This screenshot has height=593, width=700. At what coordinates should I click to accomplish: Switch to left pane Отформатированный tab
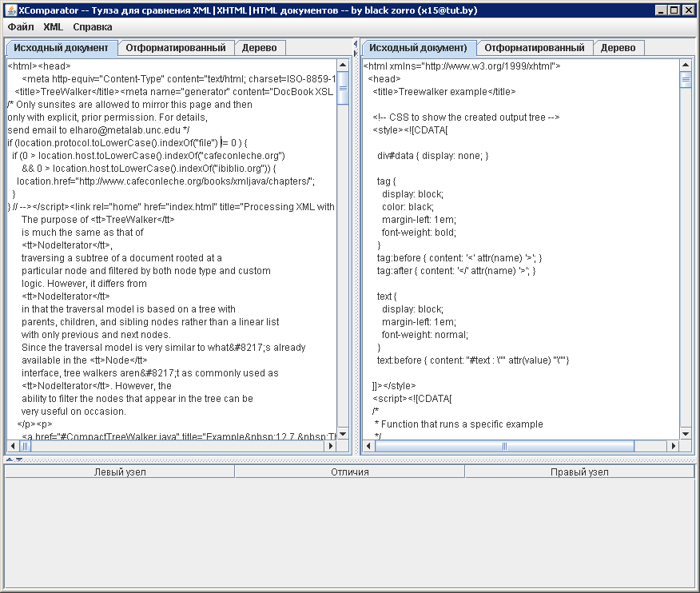pyautogui.click(x=176, y=48)
